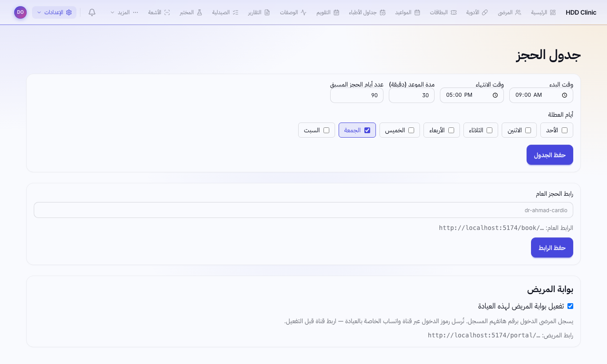The width and height of the screenshot is (607, 364).
Task: Toggle the Thursday (الخميس) holiday checkbox
Action: 411,130
